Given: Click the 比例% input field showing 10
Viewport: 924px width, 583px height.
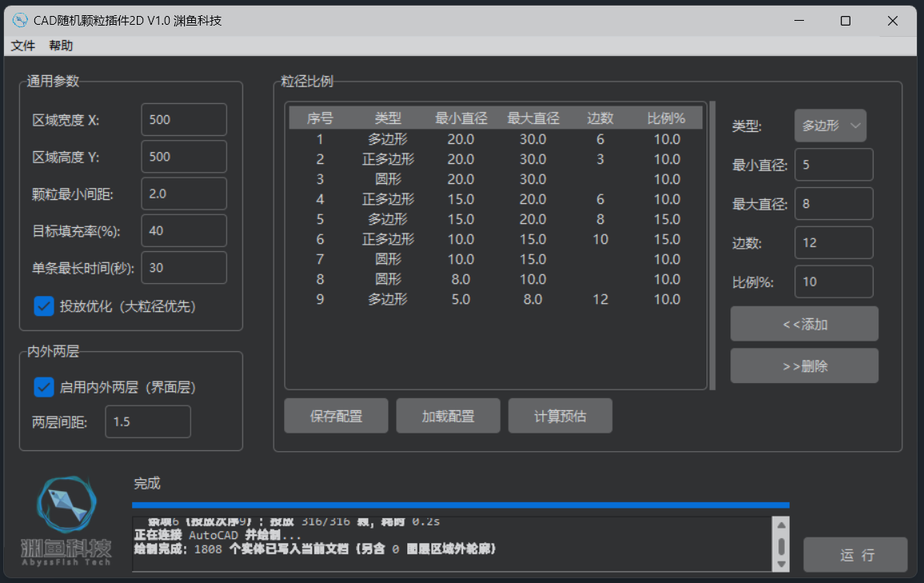Looking at the screenshot, I should (x=834, y=282).
